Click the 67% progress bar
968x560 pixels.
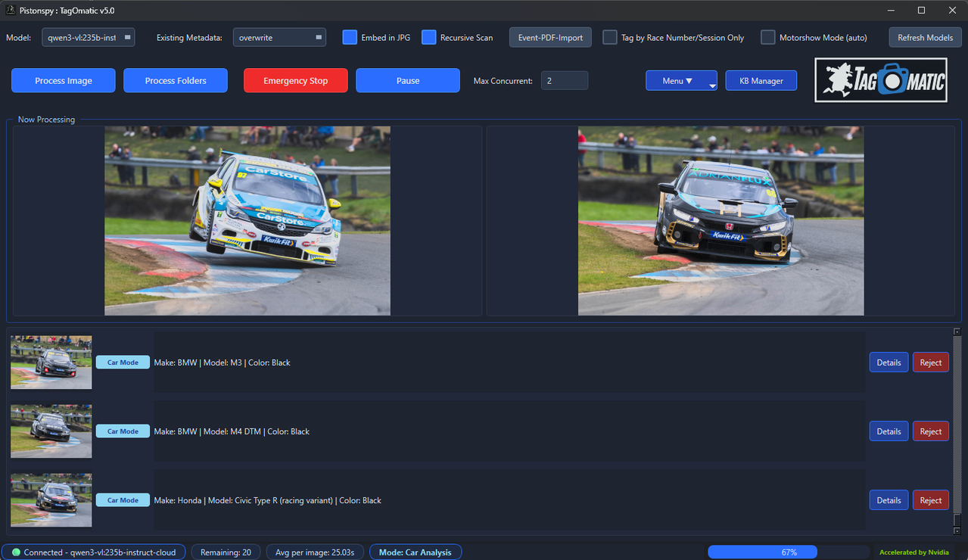789,552
